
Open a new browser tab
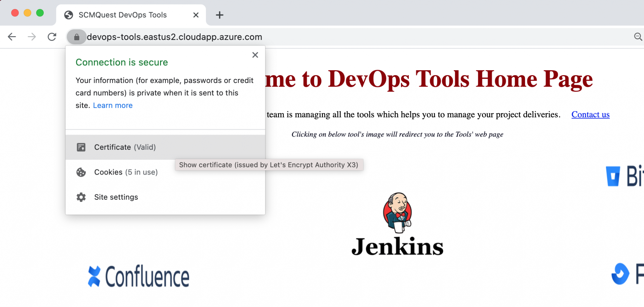pyautogui.click(x=219, y=15)
